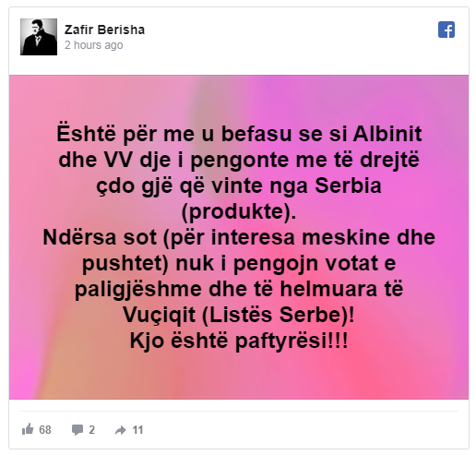Click the thumbs-up like icon
The height and width of the screenshot is (455, 476).
click(x=28, y=429)
